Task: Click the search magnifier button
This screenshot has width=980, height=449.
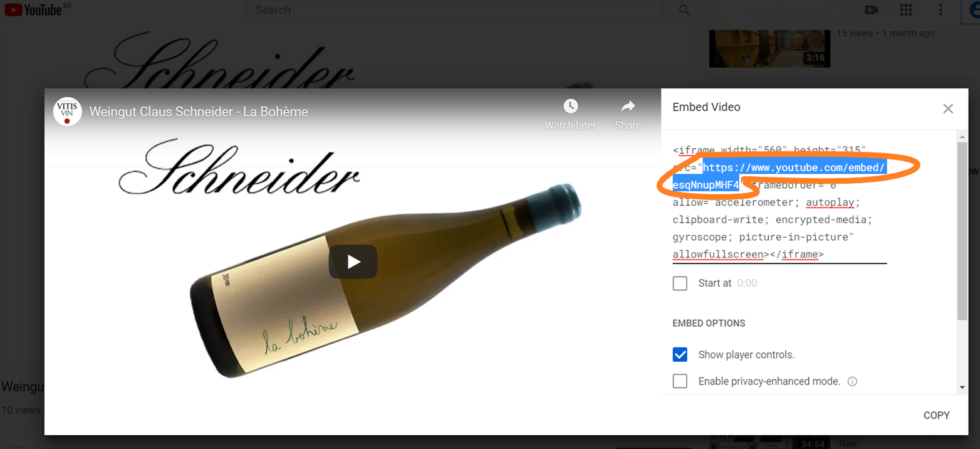Action: (684, 10)
